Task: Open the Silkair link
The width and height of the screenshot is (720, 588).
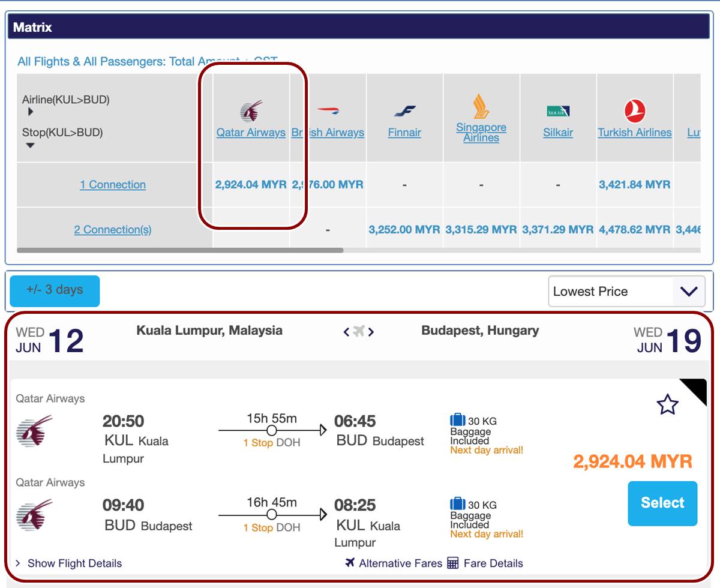Action: tap(558, 133)
